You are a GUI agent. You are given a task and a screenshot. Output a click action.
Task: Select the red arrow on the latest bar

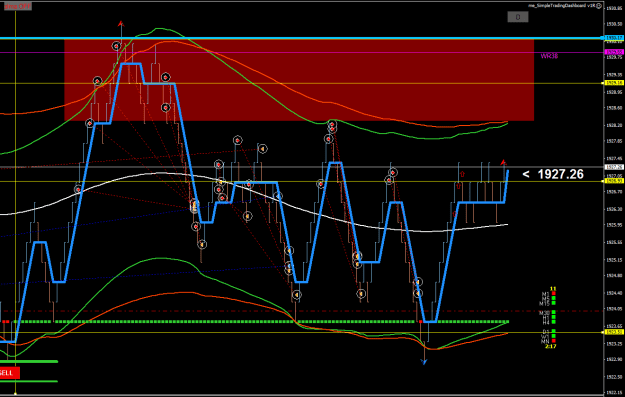pos(503,162)
